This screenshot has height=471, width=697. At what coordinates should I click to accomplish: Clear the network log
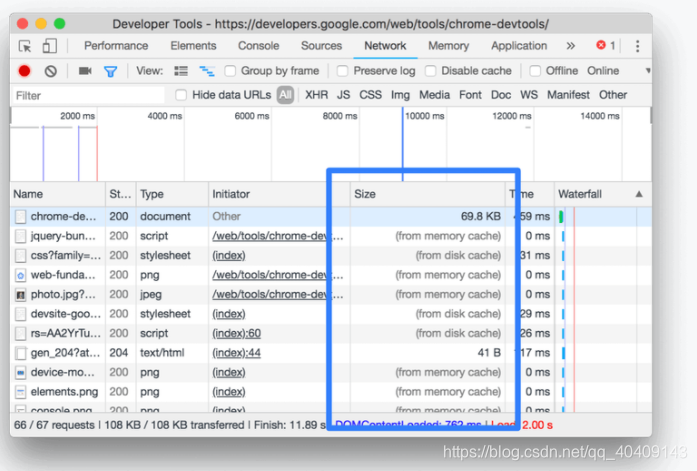pos(51,71)
